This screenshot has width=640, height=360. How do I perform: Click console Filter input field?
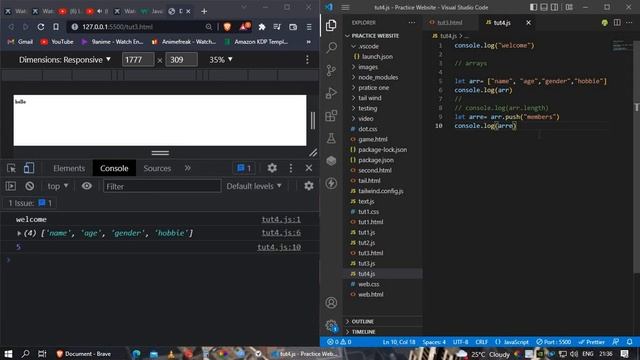click(162, 186)
